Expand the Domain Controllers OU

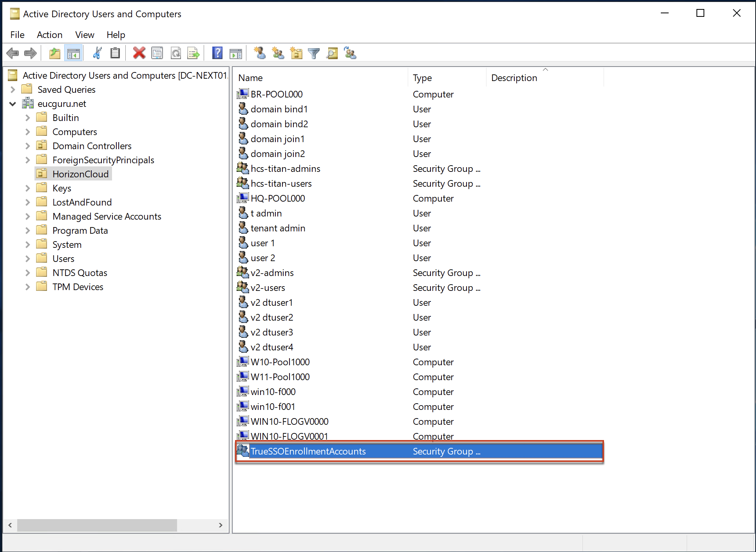(x=27, y=146)
